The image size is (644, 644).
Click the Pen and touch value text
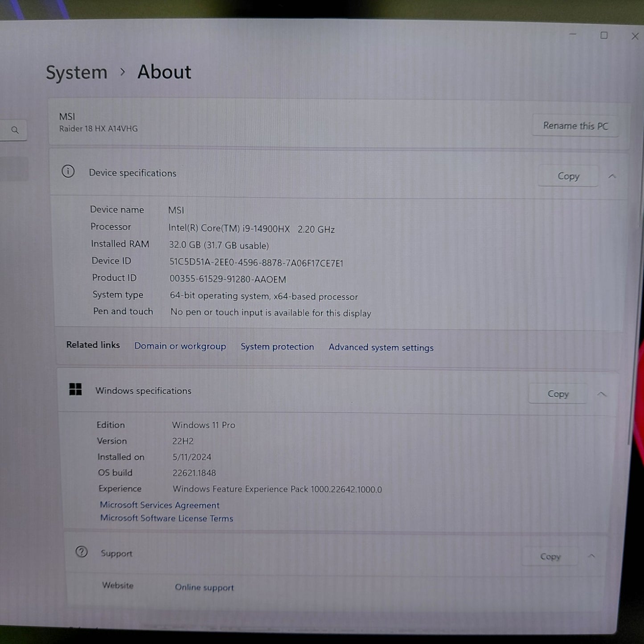[x=271, y=313]
